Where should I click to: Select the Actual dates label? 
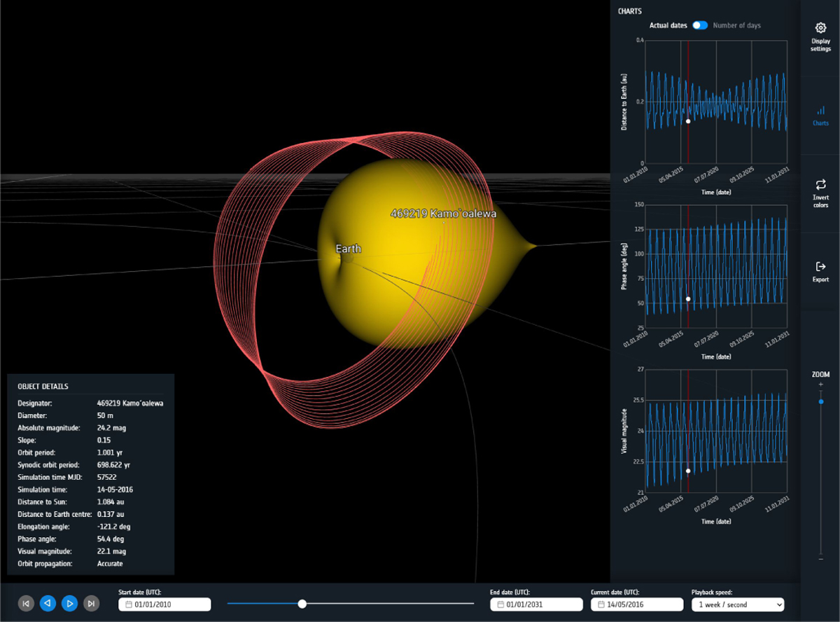[x=668, y=25]
